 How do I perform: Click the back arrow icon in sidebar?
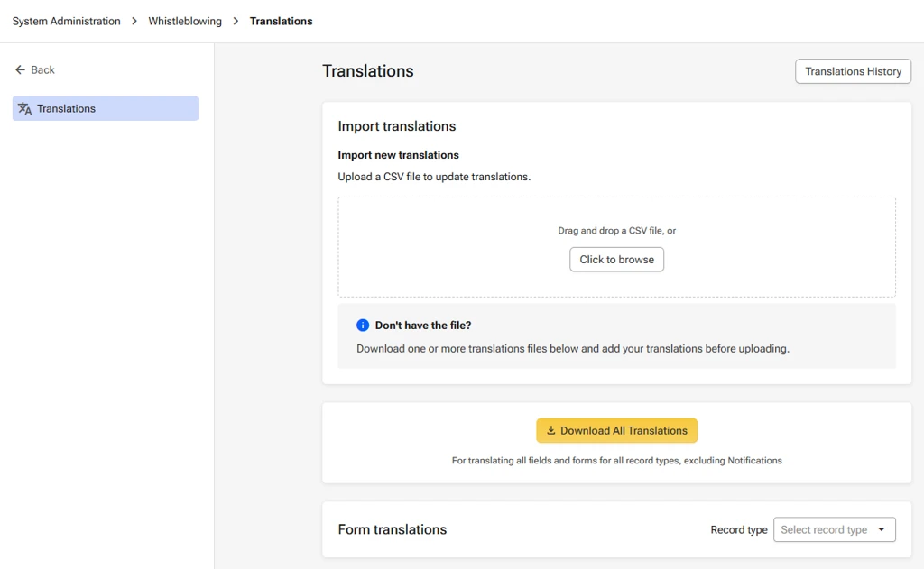coord(20,69)
